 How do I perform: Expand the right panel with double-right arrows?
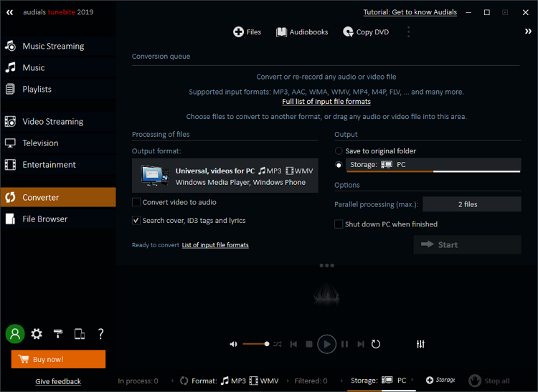coord(528,32)
